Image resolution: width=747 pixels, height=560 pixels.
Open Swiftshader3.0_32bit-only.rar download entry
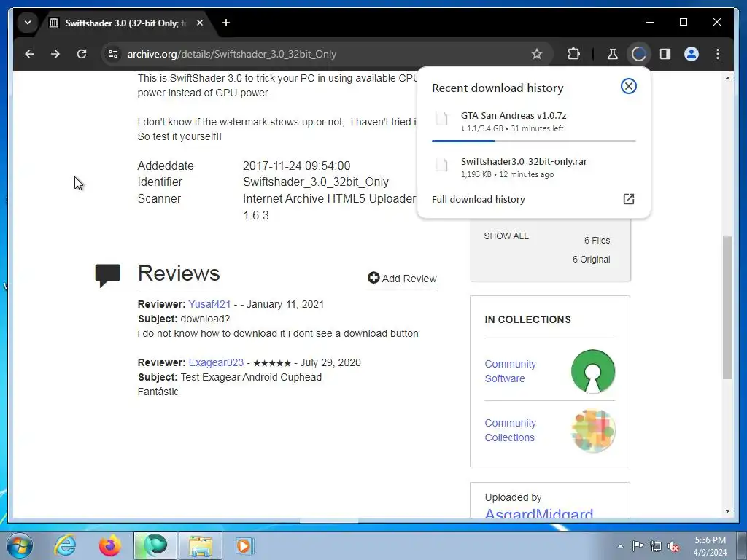point(533,167)
